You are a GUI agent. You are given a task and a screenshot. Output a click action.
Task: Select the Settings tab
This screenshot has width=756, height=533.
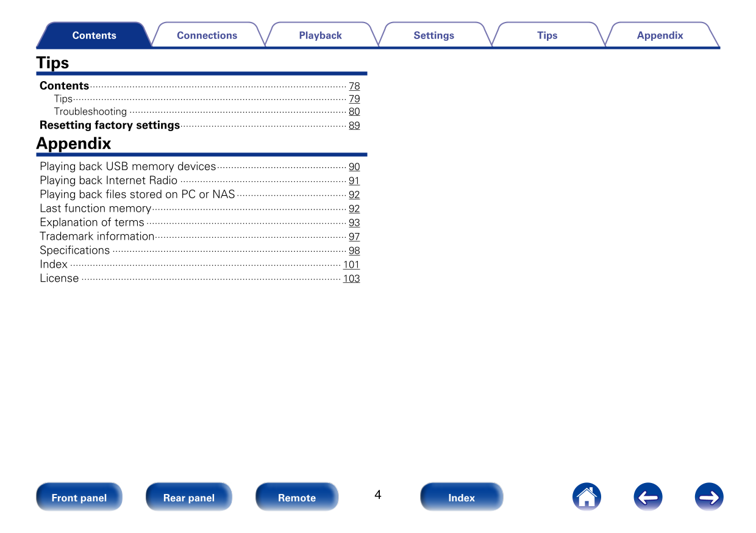433,35
